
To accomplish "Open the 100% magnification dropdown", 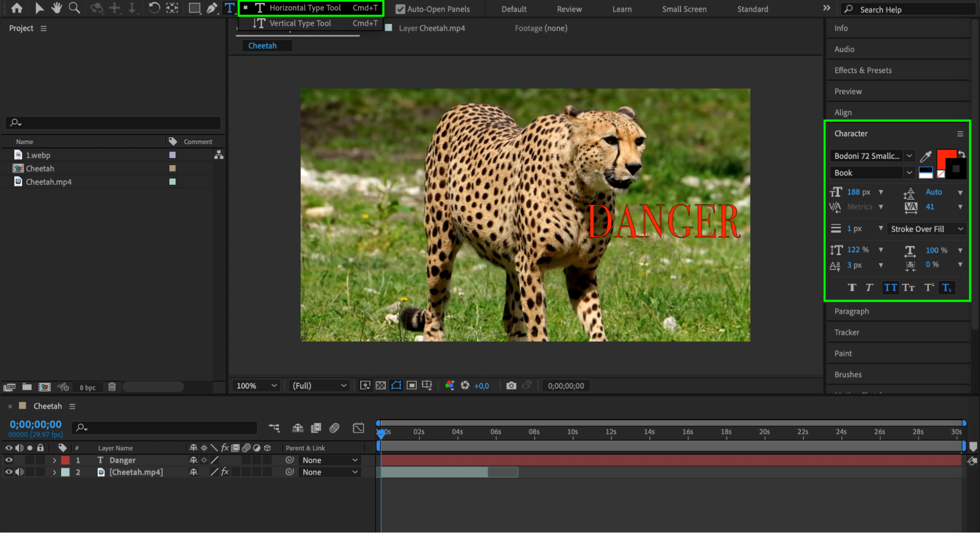I will point(256,386).
